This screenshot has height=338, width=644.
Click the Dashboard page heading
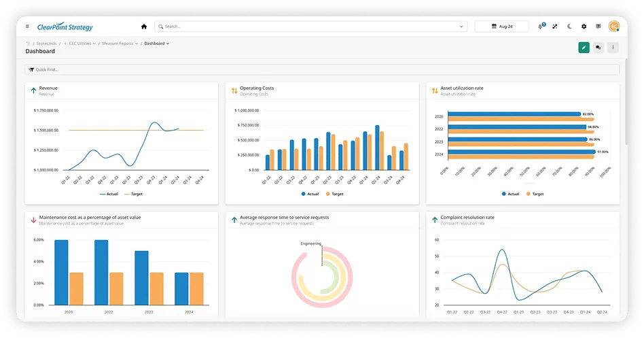[40, 51]
